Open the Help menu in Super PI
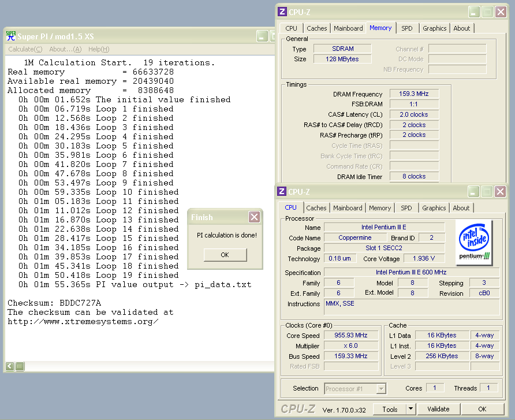The image size is (515, 420). (99, 49)
